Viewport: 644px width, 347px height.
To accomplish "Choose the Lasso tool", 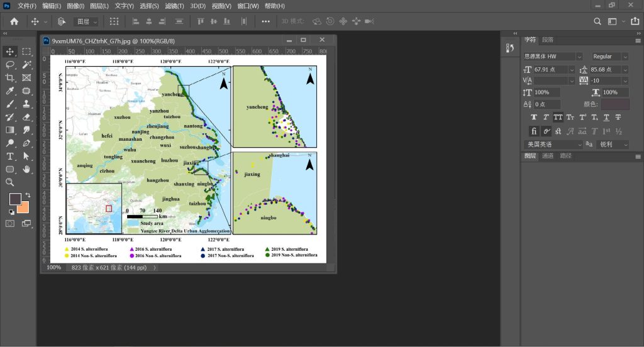I will tap(10, 64).
